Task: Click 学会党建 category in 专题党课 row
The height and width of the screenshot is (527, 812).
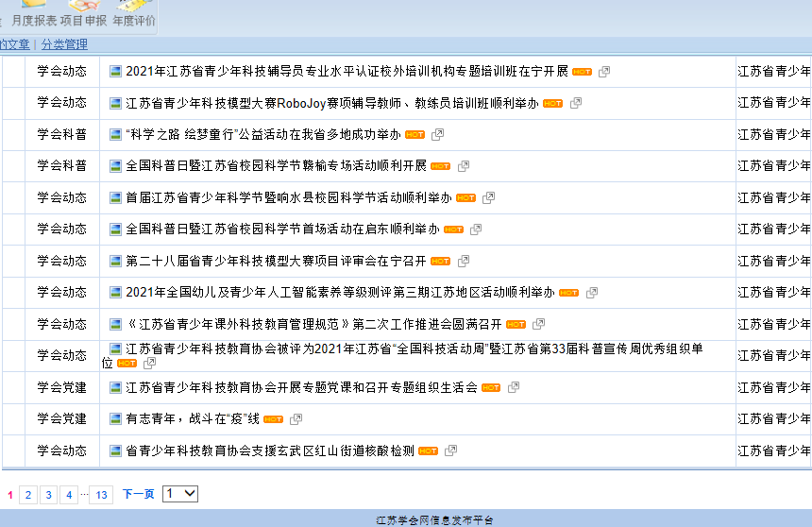Action: click(61, 387)
